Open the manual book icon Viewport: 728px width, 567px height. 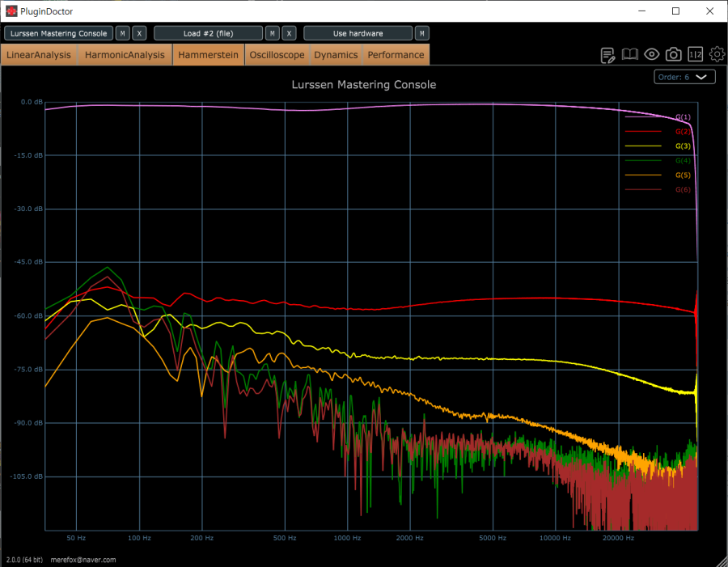(630, 55)
